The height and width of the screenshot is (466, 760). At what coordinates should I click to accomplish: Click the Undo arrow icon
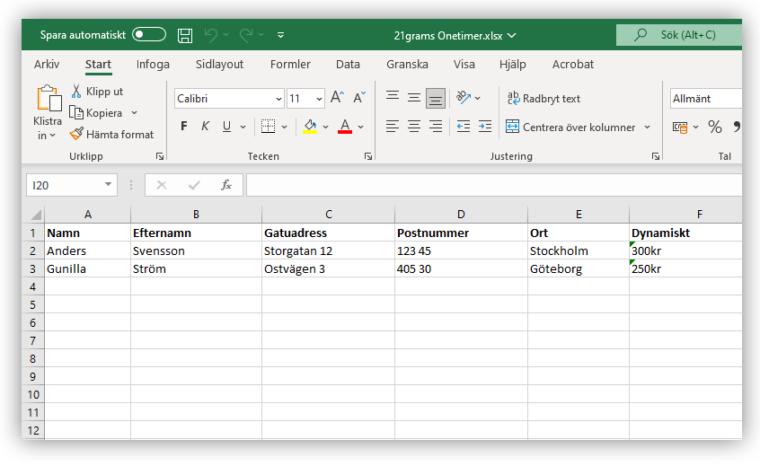[x=211, y=35]
